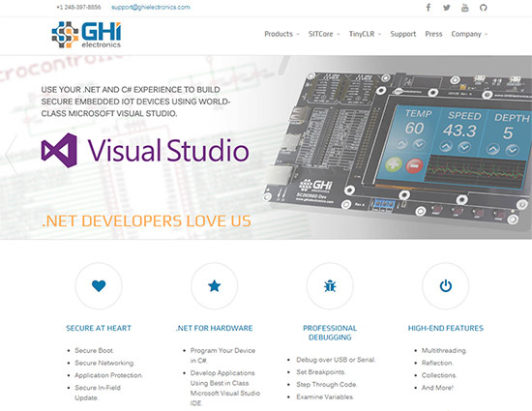
Task: Click the star icon above .NET for Hardware
Action: (x=215, y=286)
